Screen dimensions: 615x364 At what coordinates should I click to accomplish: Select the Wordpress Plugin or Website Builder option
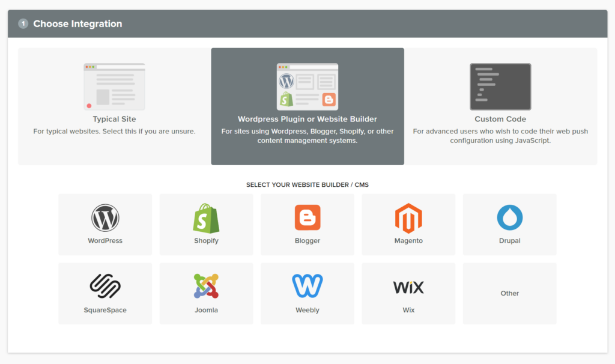pos(307,105)
